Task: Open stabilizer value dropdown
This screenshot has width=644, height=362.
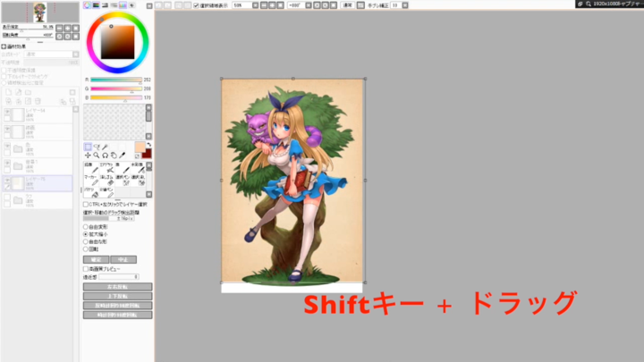Action: click(x=405, y=5)
